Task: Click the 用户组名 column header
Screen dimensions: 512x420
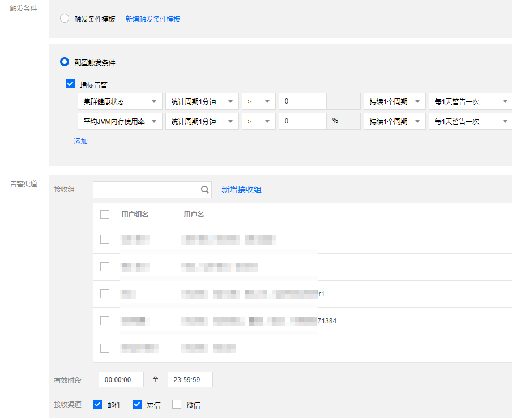Action: [135, 215]
